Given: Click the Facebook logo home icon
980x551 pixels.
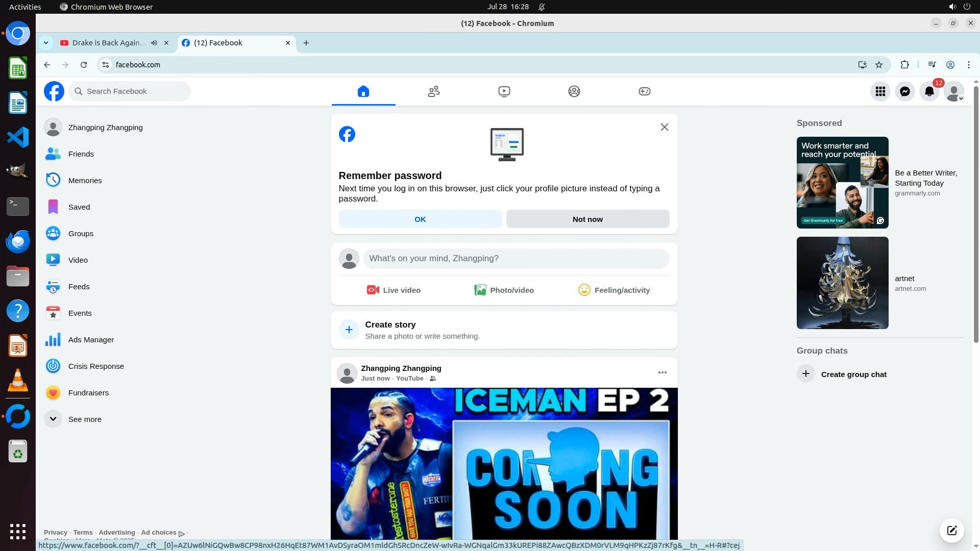Looking at the screenshot, I should [54, 91].
